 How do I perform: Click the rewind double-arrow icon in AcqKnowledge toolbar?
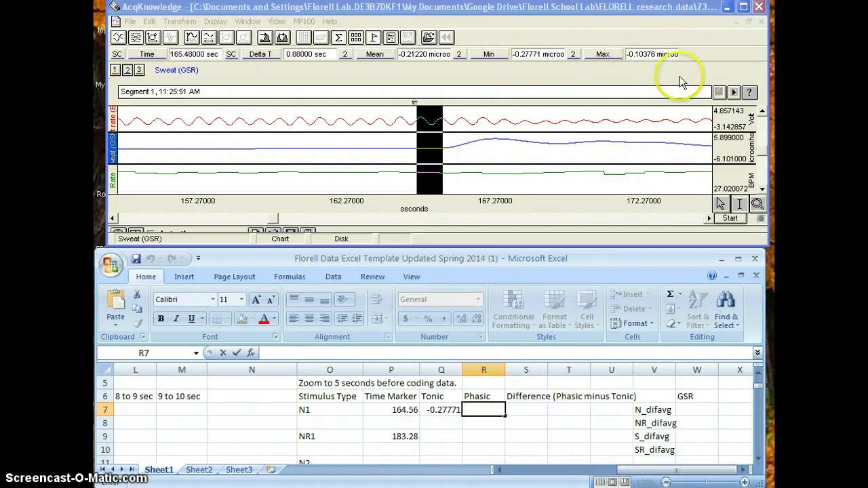tap(446, 37)
